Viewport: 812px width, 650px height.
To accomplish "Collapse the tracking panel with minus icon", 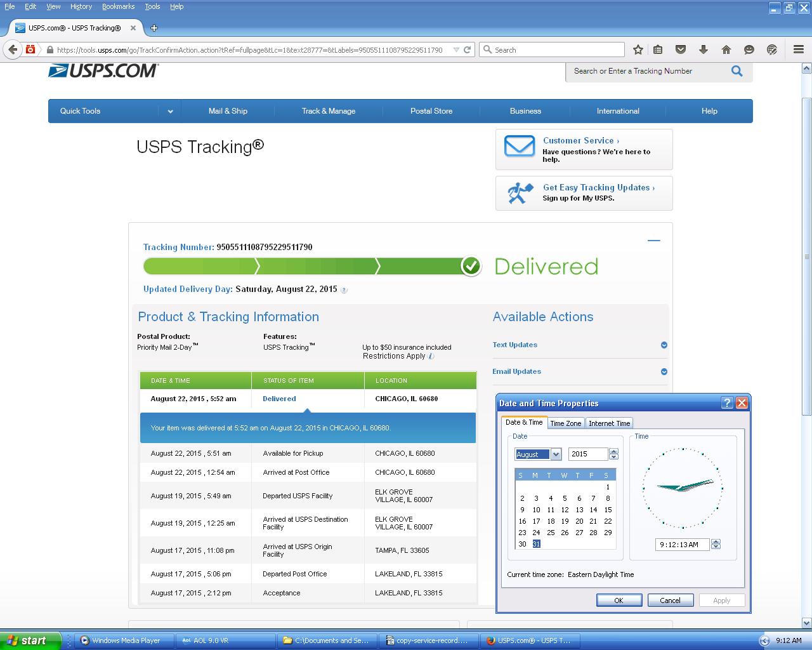I will tap(654, 241).
